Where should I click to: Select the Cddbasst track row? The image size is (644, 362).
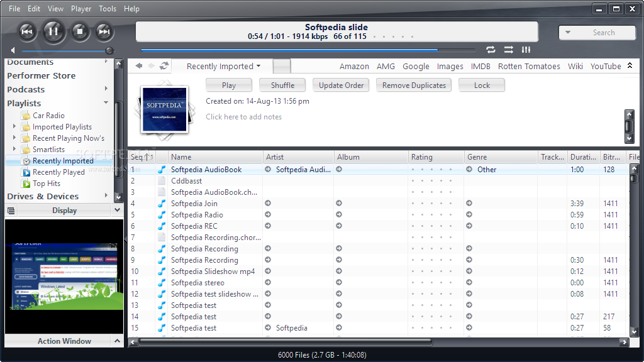[x=378, y=180]
